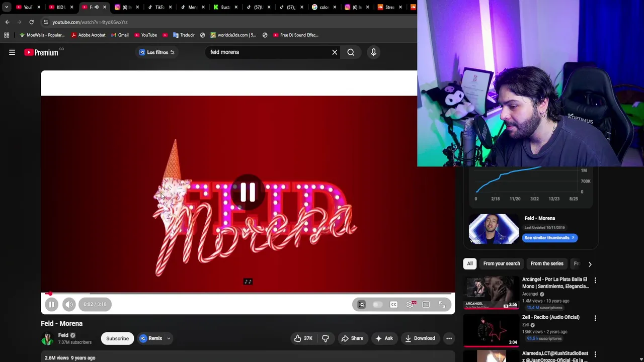
Task: Open the Feid - Morena vidIQ thumbnail
Action: pos(494,229)
